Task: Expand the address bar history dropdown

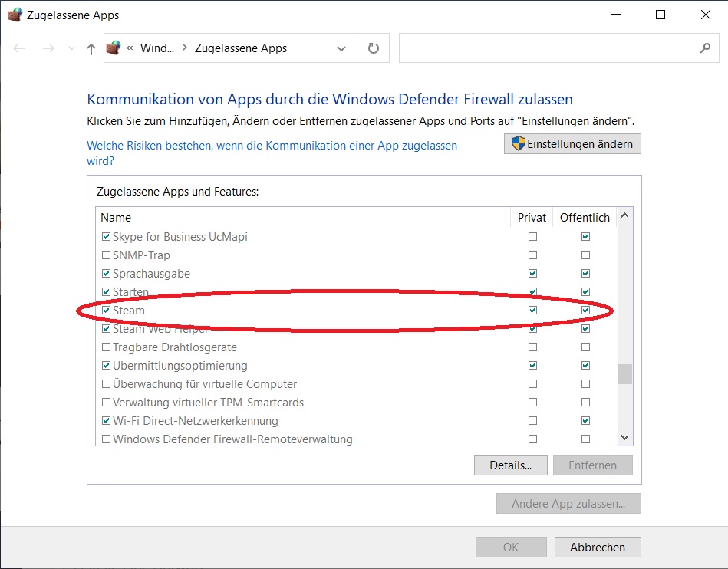Action: [x=341, y=48]
